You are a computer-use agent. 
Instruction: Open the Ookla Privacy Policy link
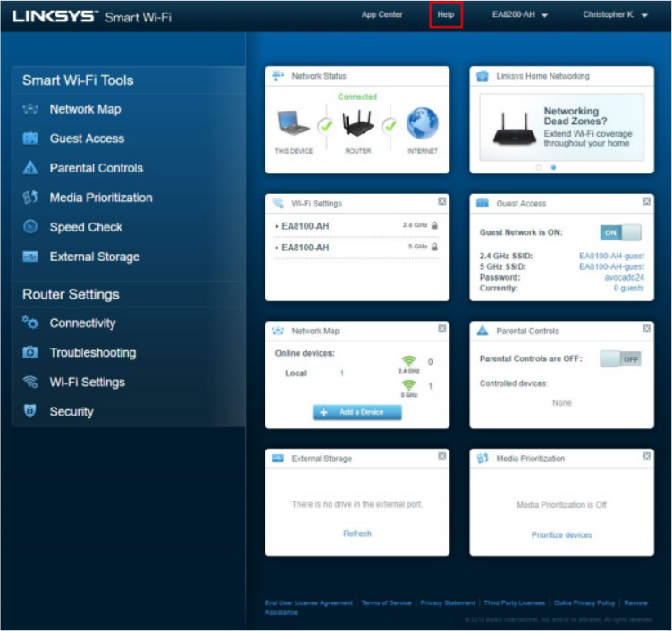coord(584,602)
